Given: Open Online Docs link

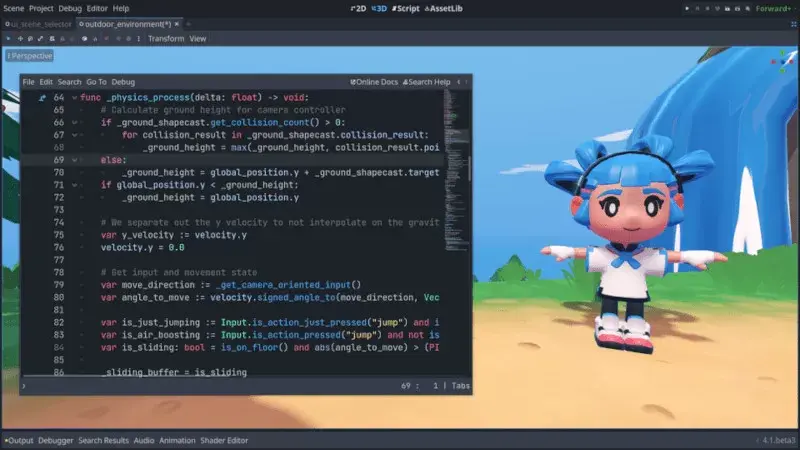Looking at the screenshot, I should pos(374,82).
